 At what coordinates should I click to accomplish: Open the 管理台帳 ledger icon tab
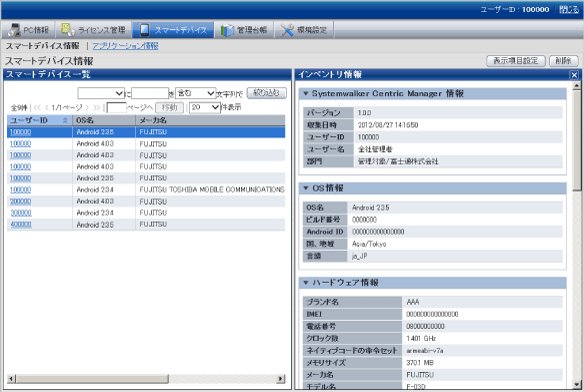(227, 30)
